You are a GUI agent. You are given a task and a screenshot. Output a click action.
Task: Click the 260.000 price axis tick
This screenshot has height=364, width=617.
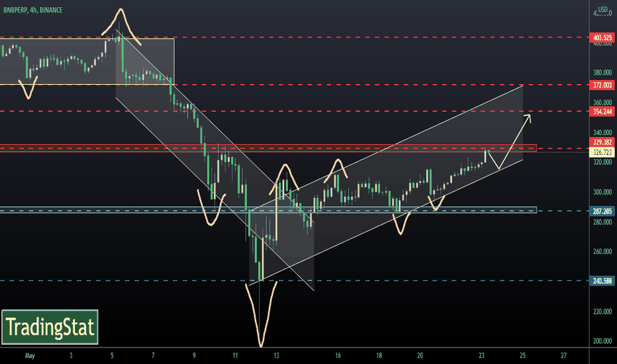click(602, 251)
